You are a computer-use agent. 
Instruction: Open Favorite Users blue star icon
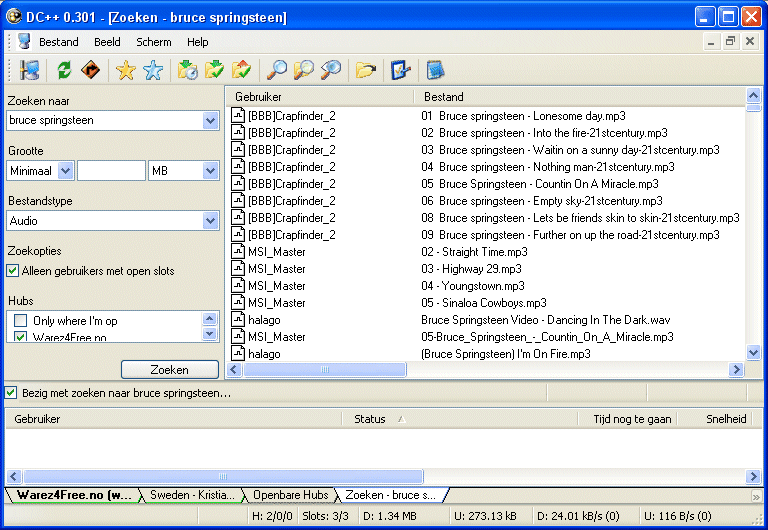(153, 70)
